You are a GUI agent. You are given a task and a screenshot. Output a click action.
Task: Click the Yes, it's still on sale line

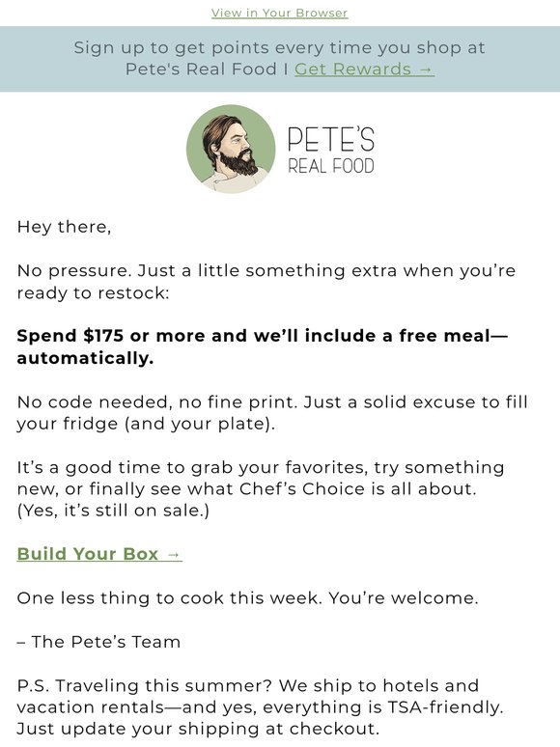pos(113,511)
